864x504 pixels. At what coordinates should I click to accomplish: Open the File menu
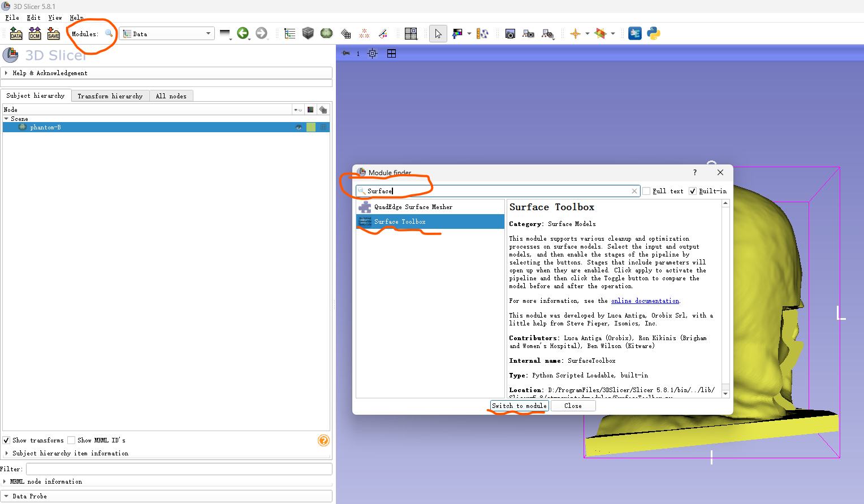pyautogui.click(x=12, y=18)
